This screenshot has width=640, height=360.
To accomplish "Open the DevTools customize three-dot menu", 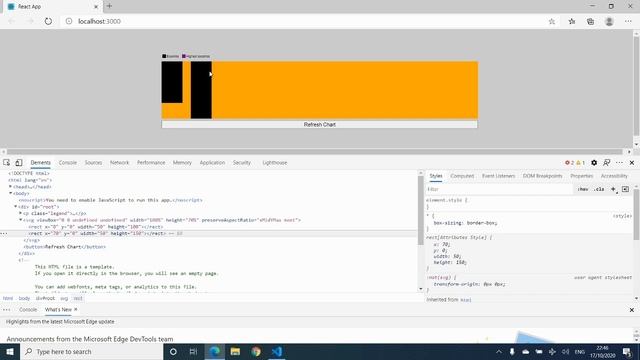I will tap(619, 162).
